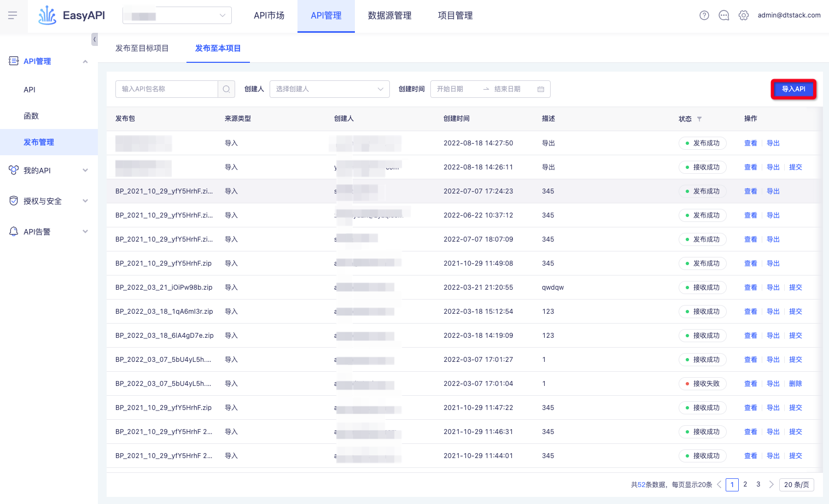Click the search magnifier icon
Image resolution: width=829 pixels, height=504 pixels.
click(226, 89)
